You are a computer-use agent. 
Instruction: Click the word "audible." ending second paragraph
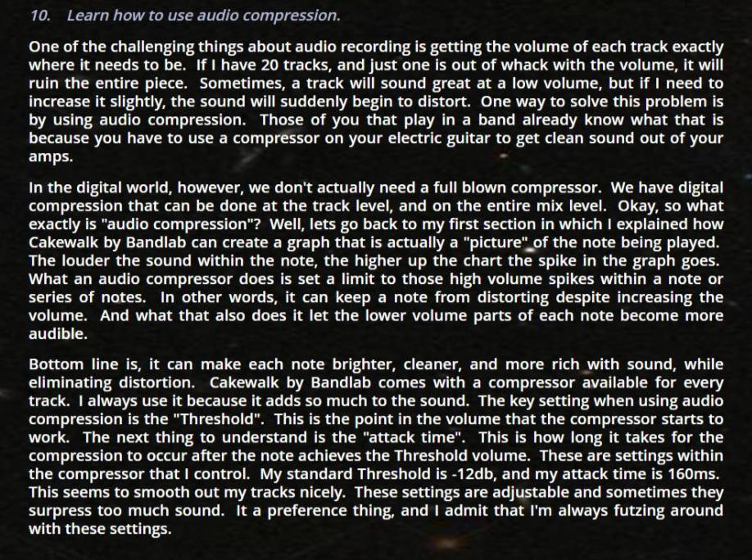click(x=58, y=334)
